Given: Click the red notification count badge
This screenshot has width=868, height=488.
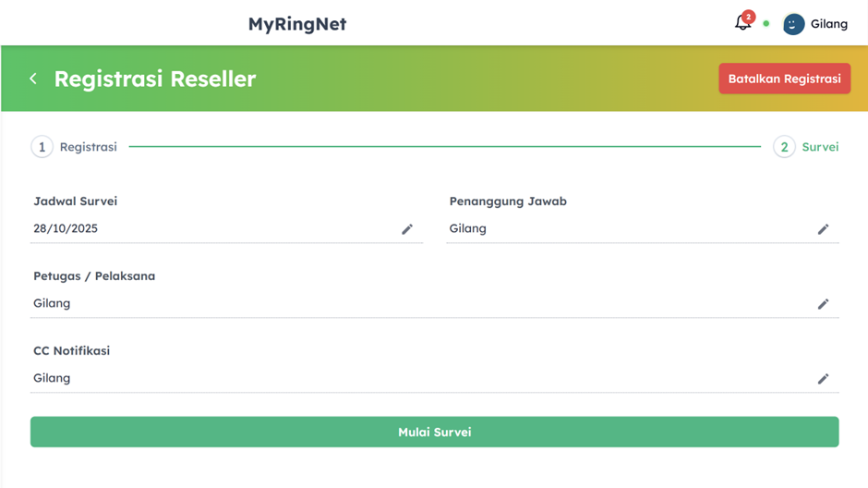Looking at the screenshot, I should [x=749, y=17].
